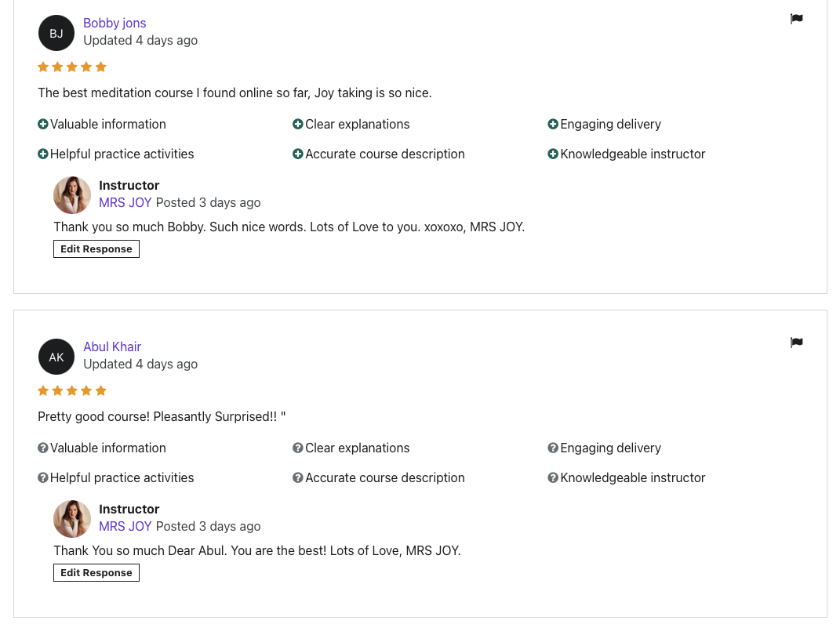Open Abul Khair's profile link

pos(112,346)
